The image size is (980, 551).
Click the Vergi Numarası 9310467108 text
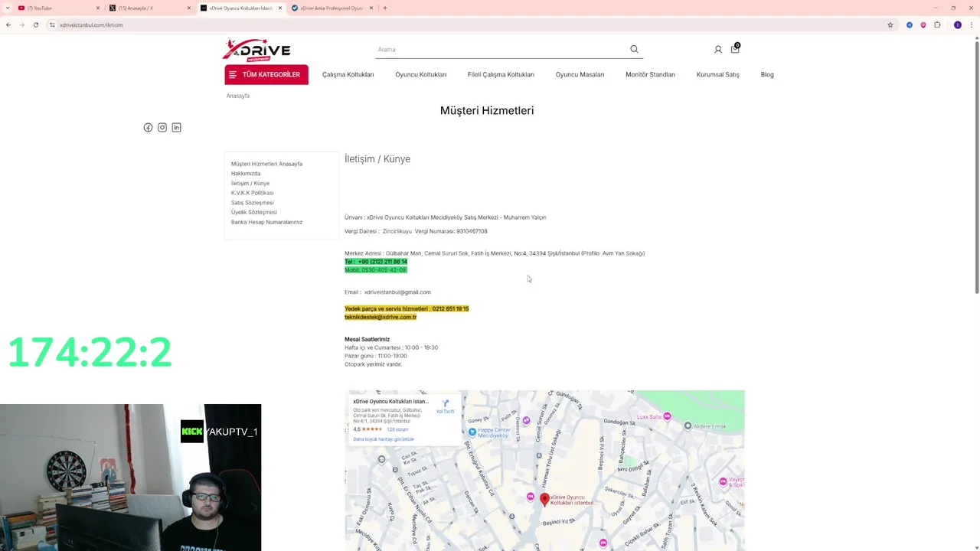451,231
